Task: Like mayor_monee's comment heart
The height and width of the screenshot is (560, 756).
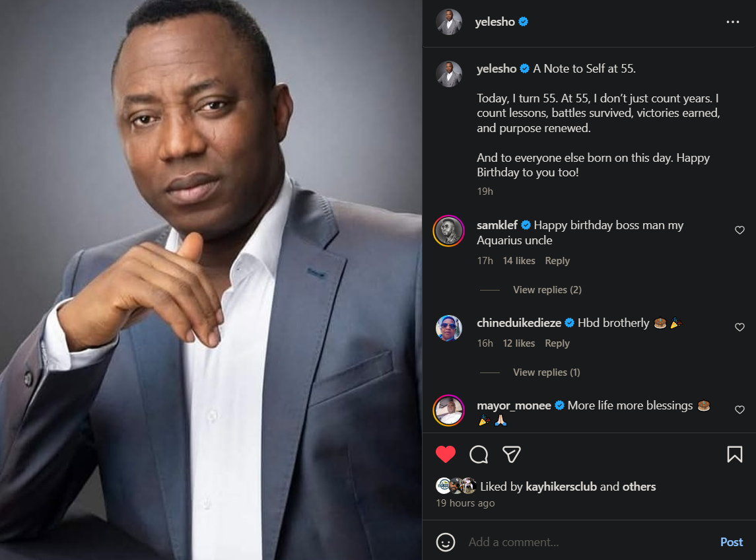Action: click(x=739, y=410)
